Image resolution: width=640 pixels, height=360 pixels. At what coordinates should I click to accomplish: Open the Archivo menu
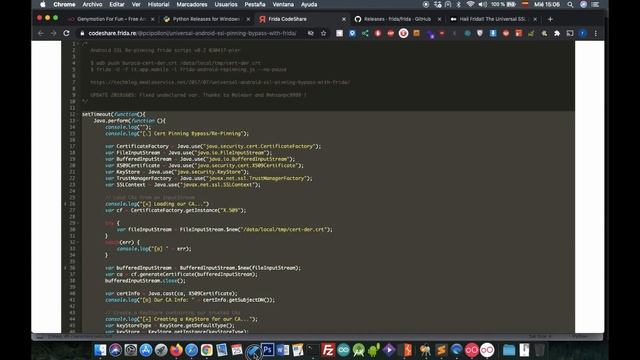click(x=92, y=4)
